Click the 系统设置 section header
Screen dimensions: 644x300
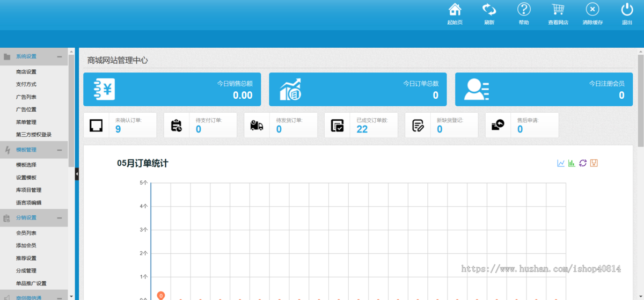point(34,56)
